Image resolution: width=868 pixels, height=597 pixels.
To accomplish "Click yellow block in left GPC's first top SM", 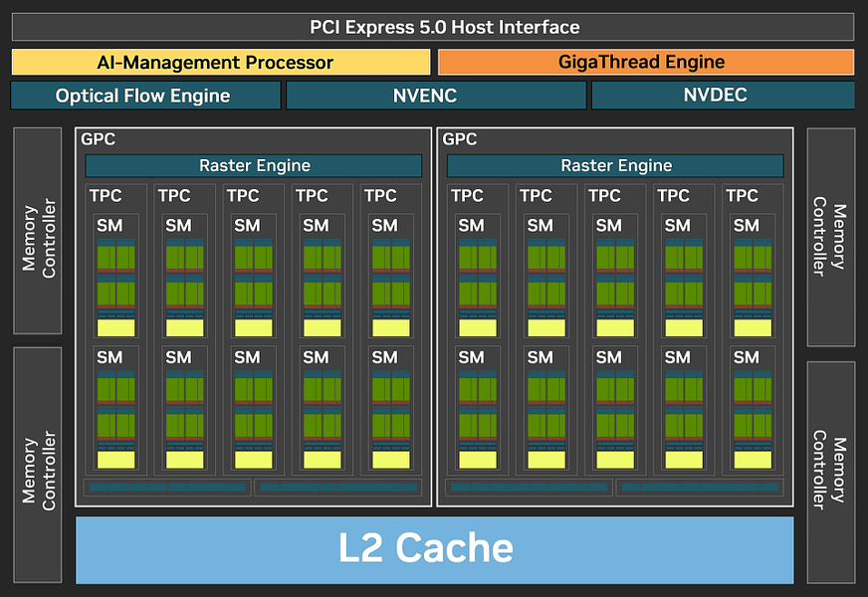I will [x=116, y=327].
